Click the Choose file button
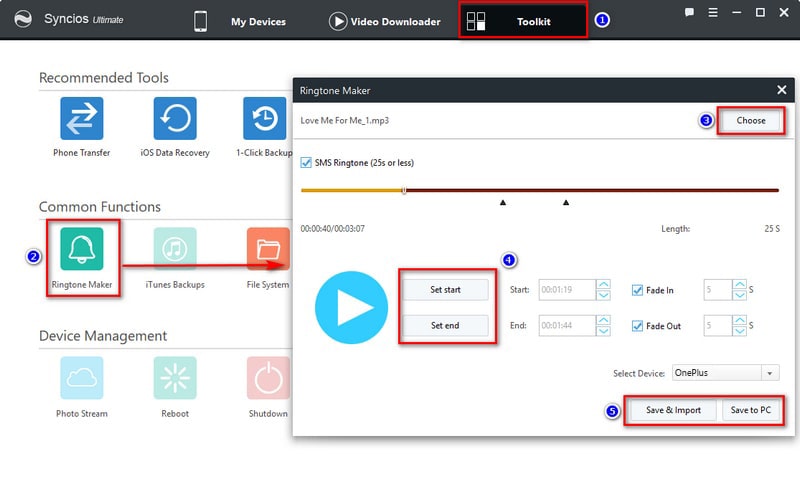This screenshot has height=482, width=800. [x=751, y=121]
